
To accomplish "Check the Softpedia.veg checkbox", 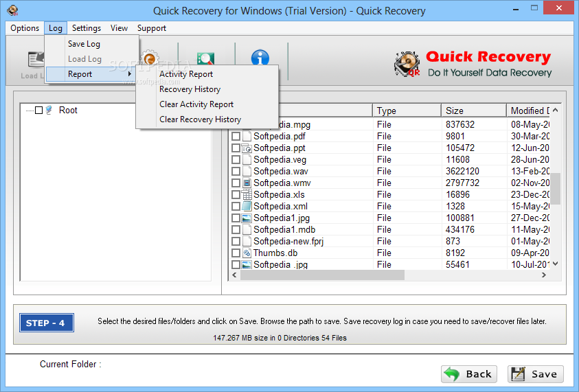I will 236,160.
